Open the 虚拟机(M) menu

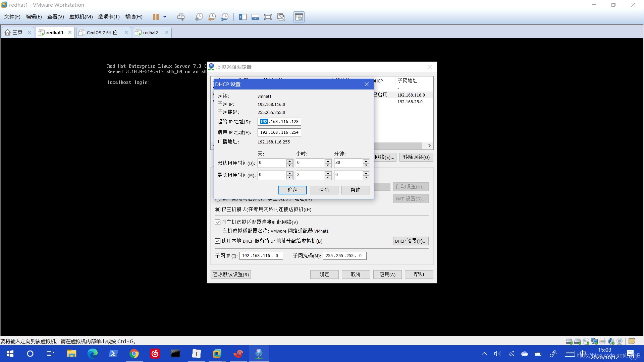tap(81, 16)
